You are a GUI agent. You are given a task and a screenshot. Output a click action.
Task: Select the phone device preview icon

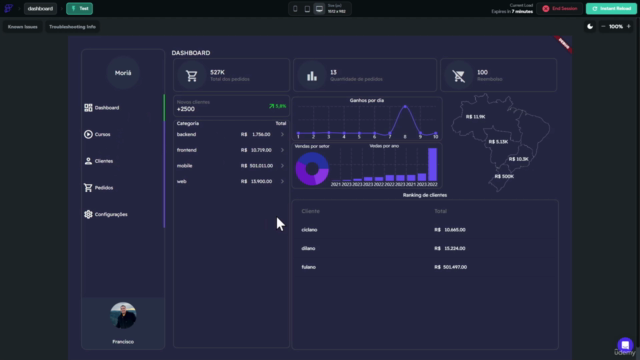(x=295, y=9)
